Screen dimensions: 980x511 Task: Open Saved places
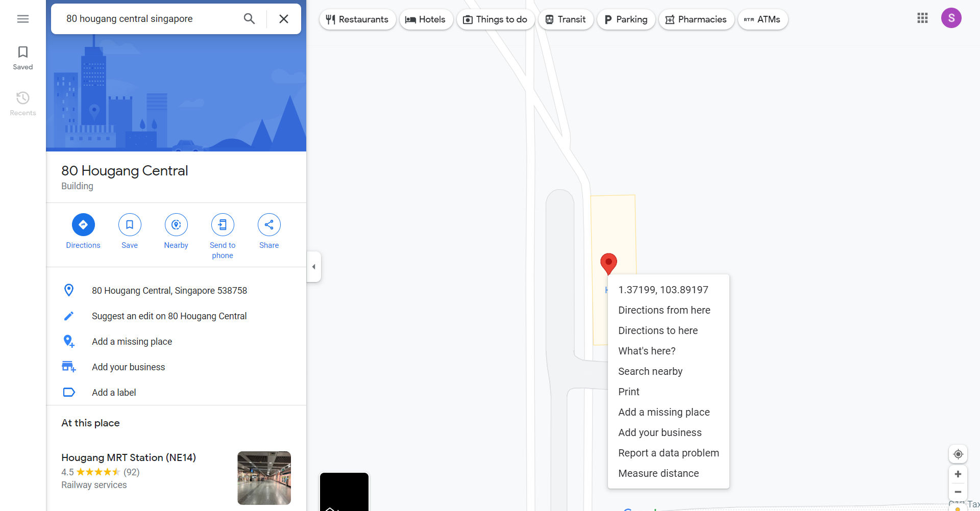pos(23,58)
